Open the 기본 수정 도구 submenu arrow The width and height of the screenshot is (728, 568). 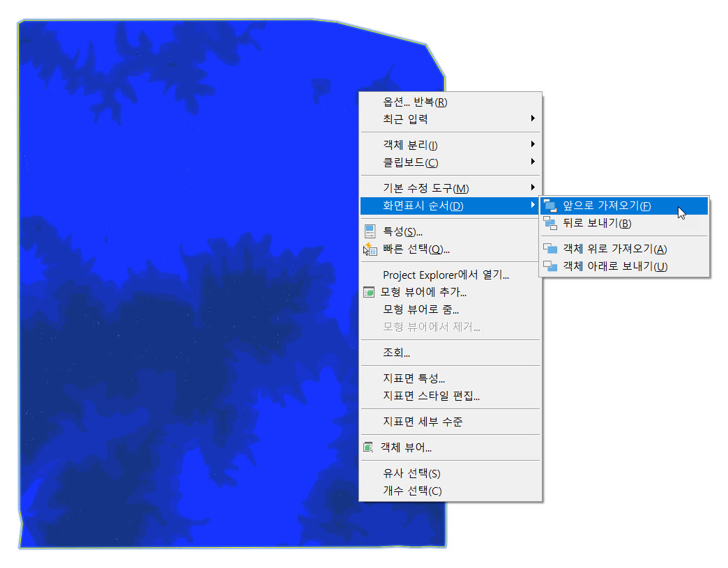[533, 188]
